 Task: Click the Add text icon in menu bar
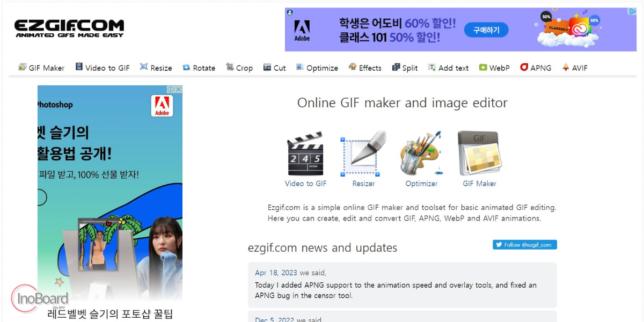(x=432, y=67)
